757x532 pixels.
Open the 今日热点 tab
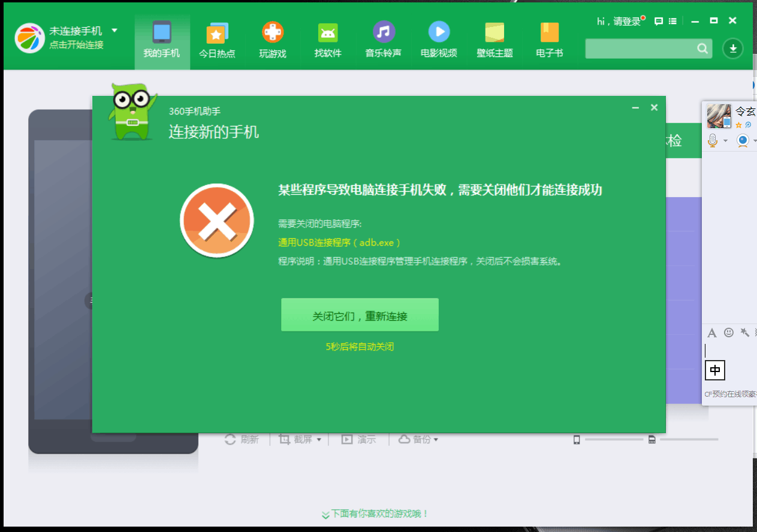217,41
